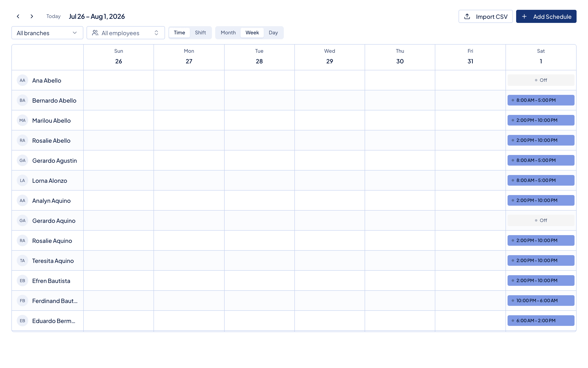Open Efren Bautista's 2:00 PM – 10:00 PM shift

pyautogui.click(x=541, y=280)
